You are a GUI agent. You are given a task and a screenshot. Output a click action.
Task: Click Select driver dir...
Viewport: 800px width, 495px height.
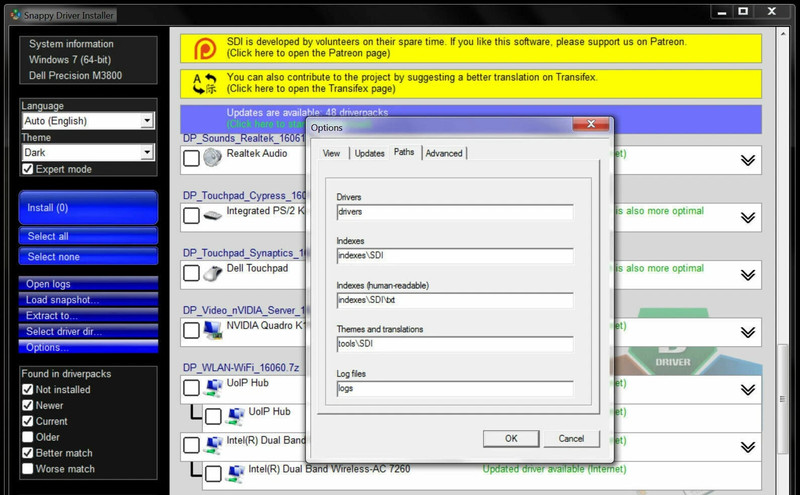coord(88,331)
